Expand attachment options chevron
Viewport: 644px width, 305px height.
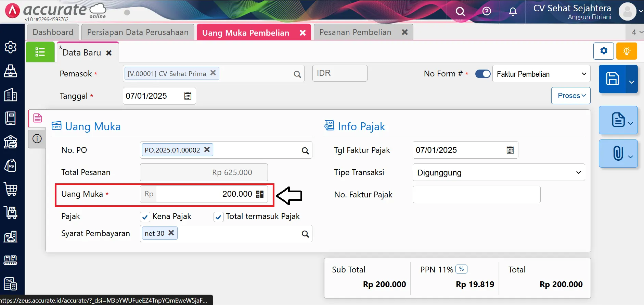point(631,157)
